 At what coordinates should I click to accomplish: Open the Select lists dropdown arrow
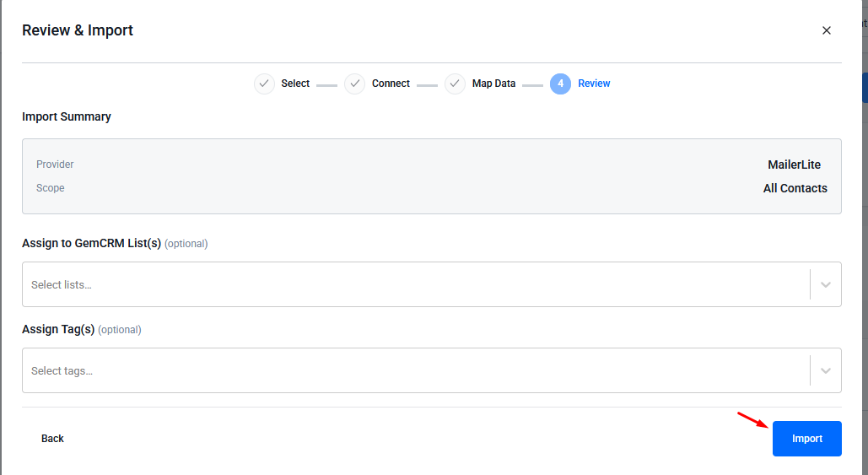point(825,284)
